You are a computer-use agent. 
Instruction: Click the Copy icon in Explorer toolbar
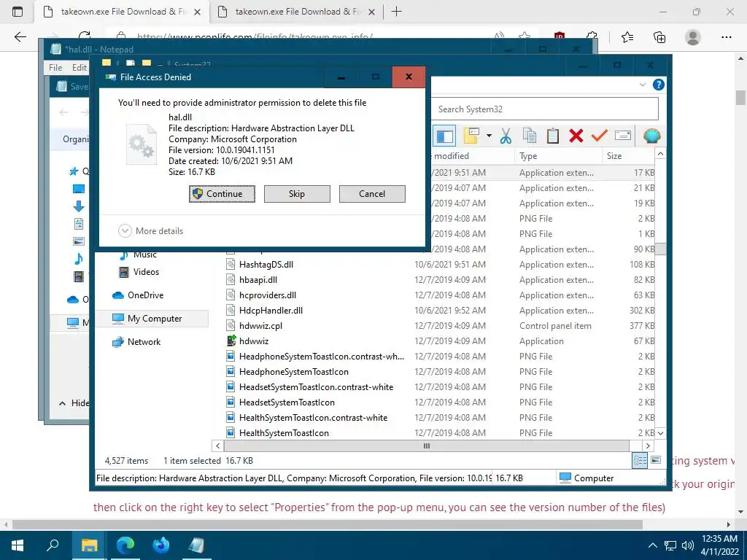pos(530,136)
